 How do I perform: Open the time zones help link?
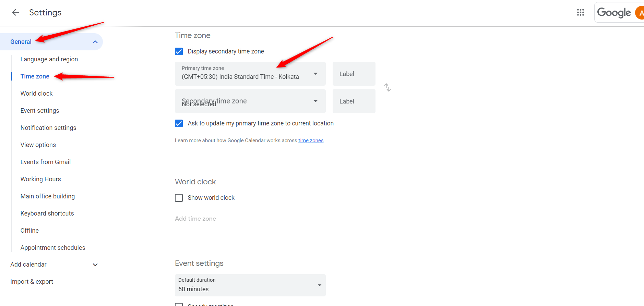tap(311, 140)
